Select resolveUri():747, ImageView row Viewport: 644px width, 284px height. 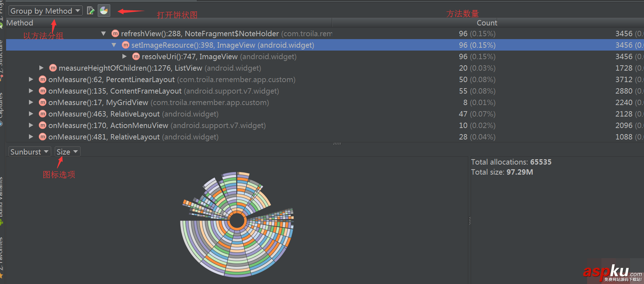[325, 57]
